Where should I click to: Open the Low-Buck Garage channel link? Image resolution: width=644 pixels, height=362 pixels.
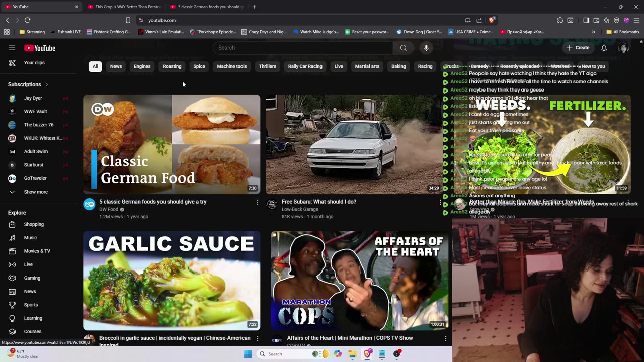tap(300, 209)
